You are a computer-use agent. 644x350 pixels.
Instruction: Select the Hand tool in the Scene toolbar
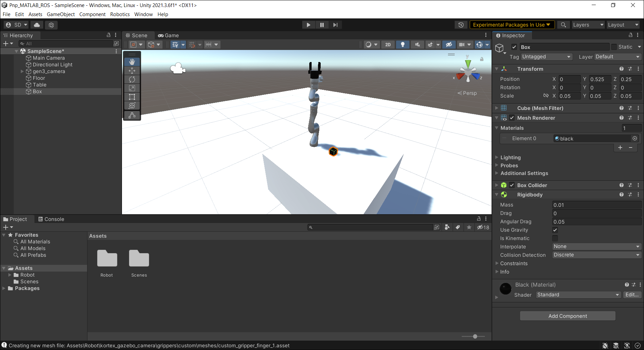pyautogui.click(x=132, y=62)
